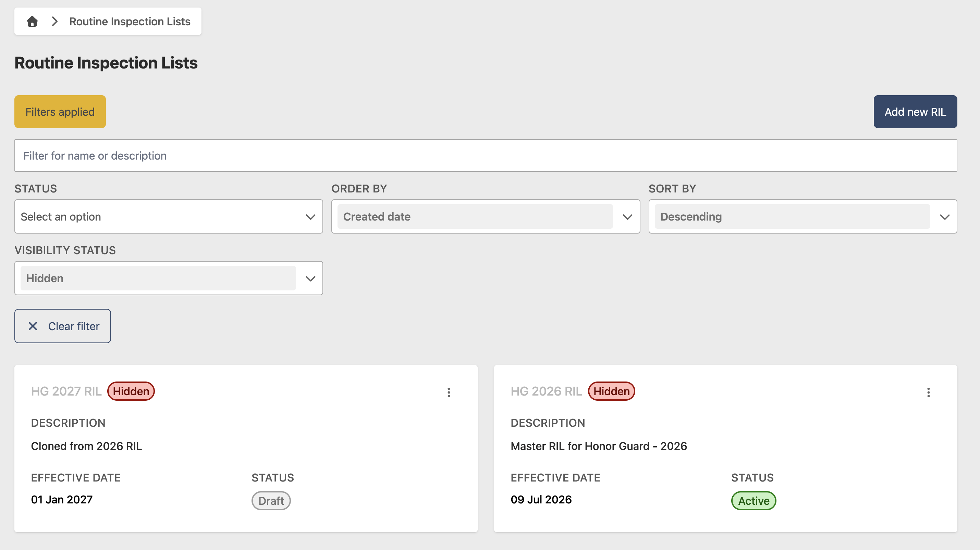Expand Sort By chevron arrow

pyautogui.click(x=945, y=217)
